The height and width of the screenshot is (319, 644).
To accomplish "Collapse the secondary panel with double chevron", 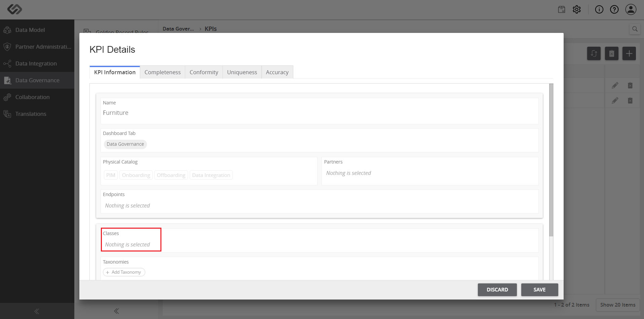I will [116, 311].
